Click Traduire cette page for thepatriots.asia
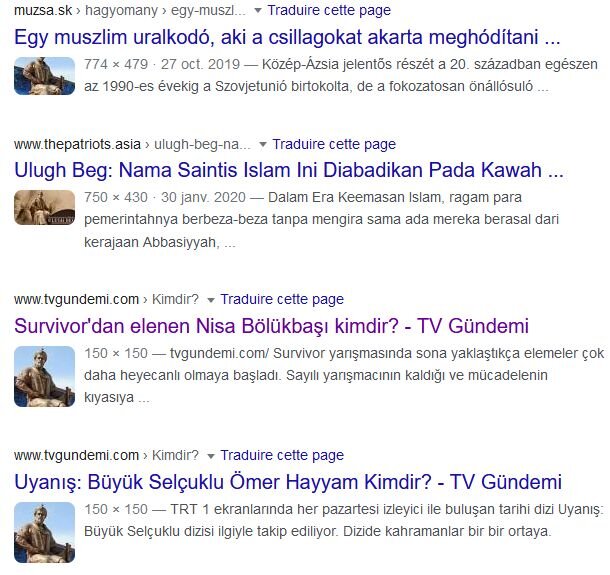610x575 pixels. coord(334,144)
